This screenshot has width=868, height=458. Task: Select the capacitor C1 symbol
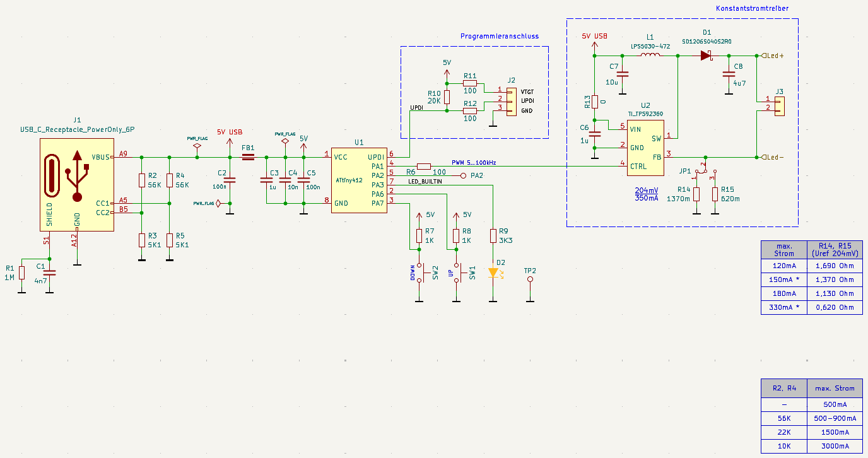(x=49, y=273)
